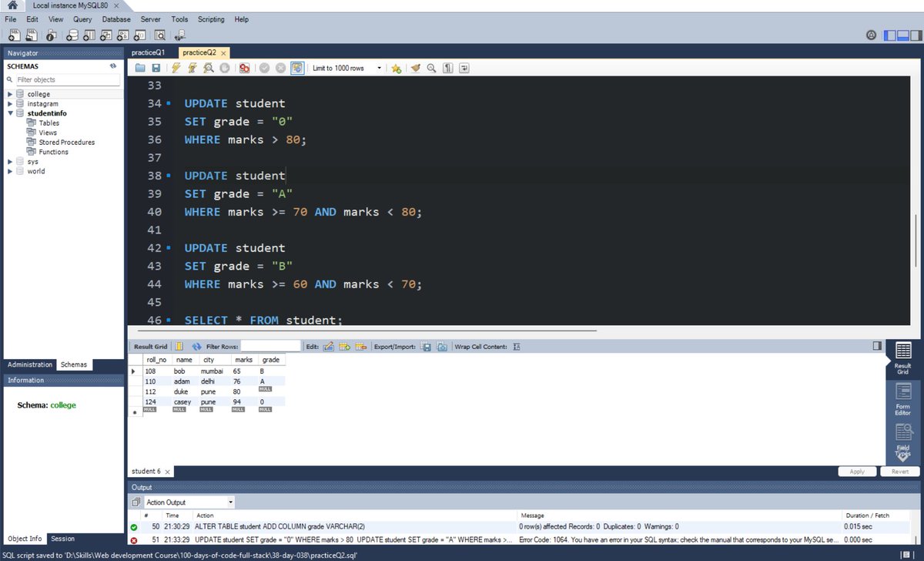Image resolution: width=924 pixels, height=561 pixels.
Task: Save snippet star icon in editor toolbar
Action: tap(396, 68)
